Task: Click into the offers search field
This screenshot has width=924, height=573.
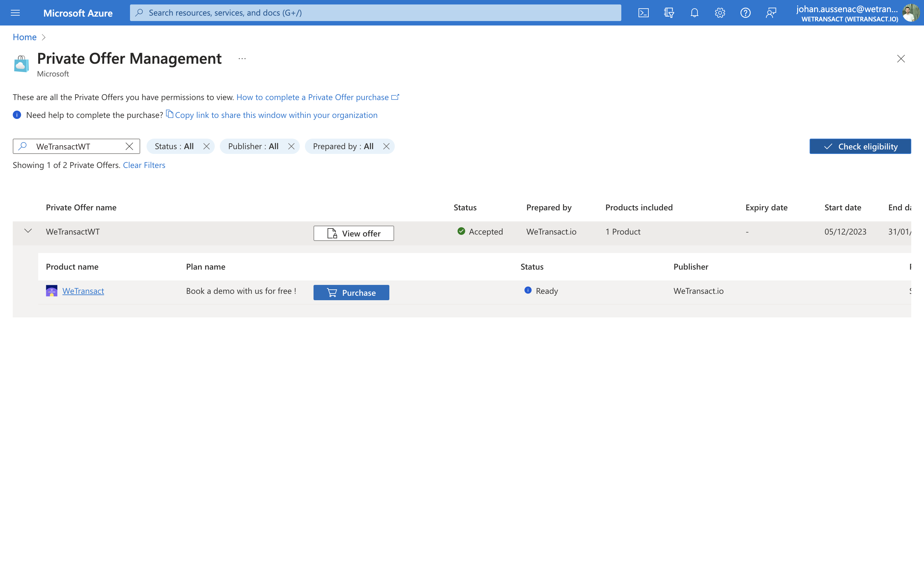Action: 76,146
